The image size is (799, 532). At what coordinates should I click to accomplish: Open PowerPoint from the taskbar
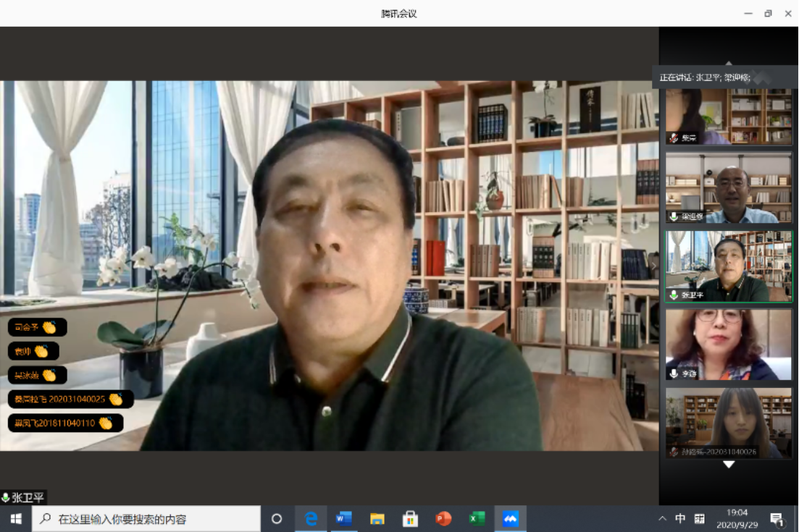tap(443, 518)
